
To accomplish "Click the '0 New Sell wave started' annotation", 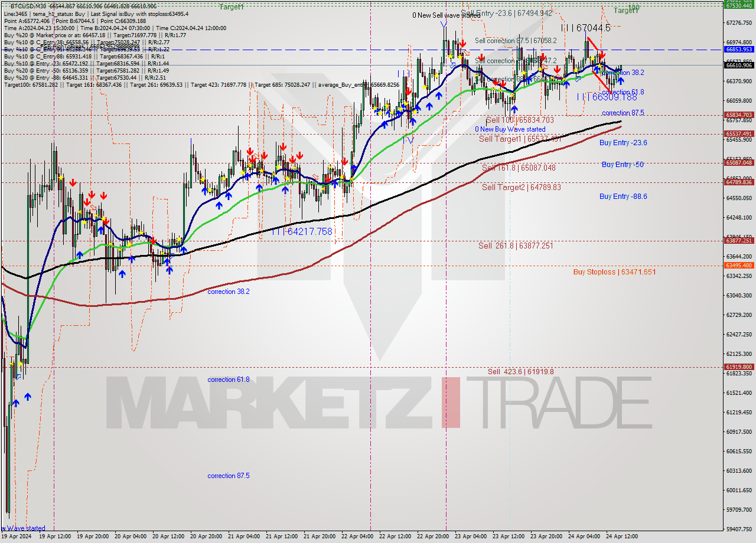I will tap(446, 15).
